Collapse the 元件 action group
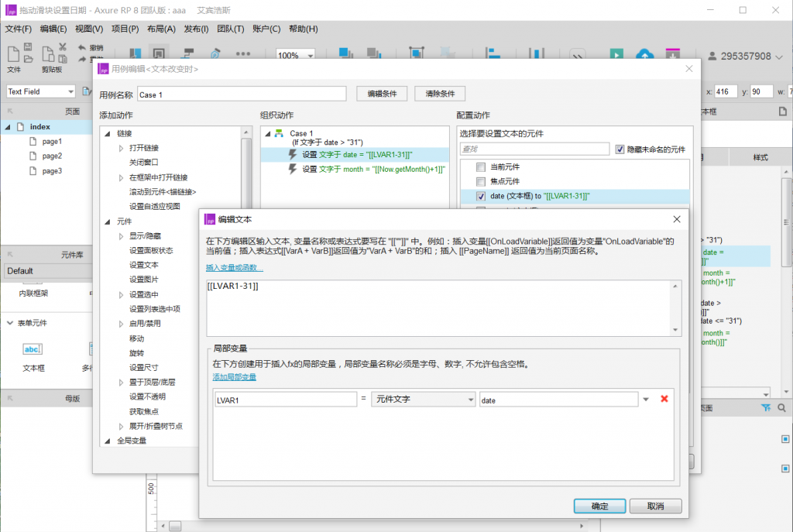The height and width of the screenshot is (532, 793). pos(107,221)
